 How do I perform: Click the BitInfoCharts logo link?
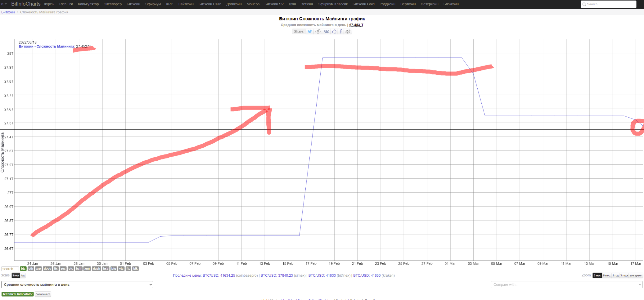point(26,4)
